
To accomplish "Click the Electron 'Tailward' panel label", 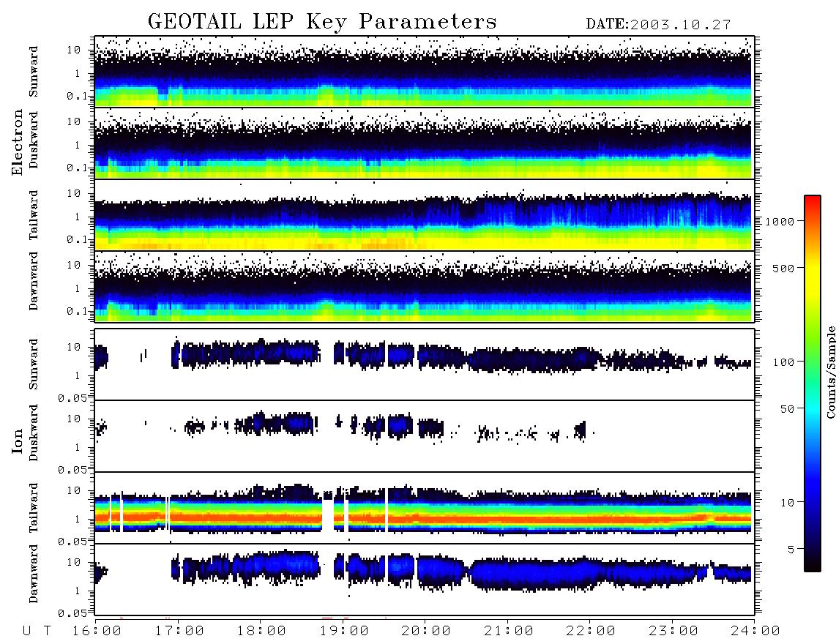I will 34,215.
